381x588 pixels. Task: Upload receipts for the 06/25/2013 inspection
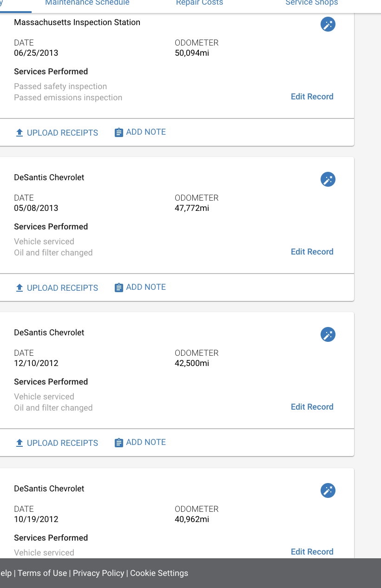[x=57, y=132]
